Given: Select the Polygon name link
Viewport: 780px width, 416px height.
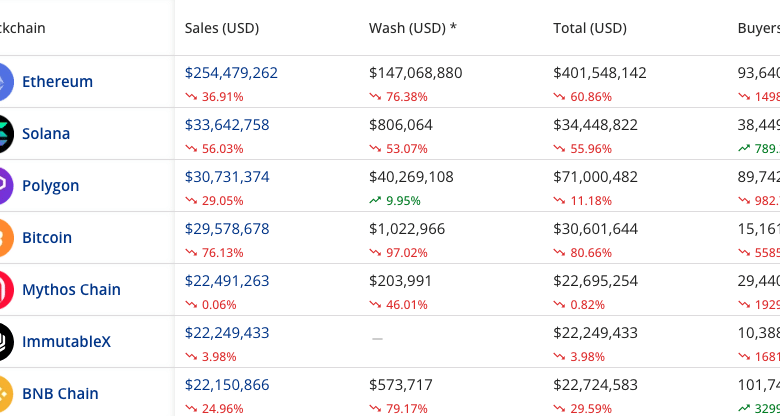Looking at the screenshot, I should [x=50, y=186].
